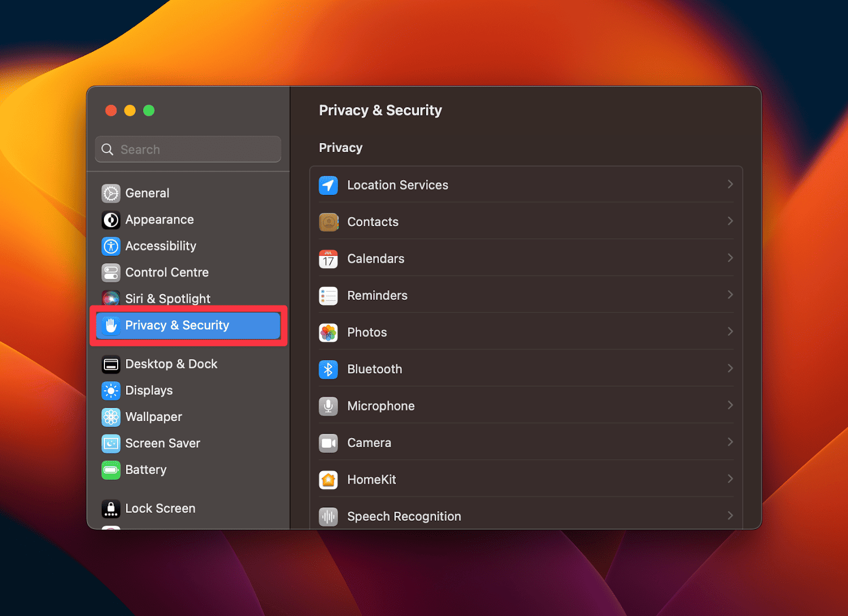
Task: Expand Speech Recognition using its arrow
Action: (730, 515)
